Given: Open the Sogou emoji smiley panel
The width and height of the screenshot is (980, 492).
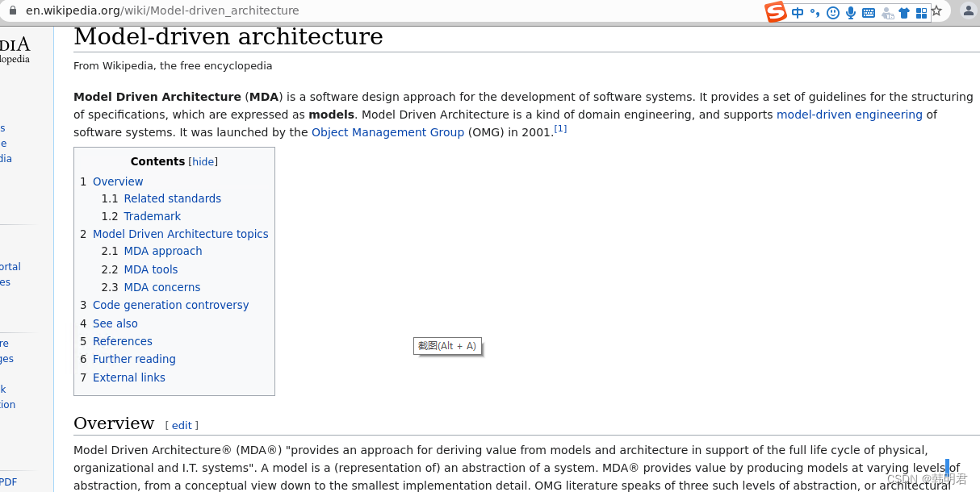Looking at the screenshot, I should coord(833,12).
